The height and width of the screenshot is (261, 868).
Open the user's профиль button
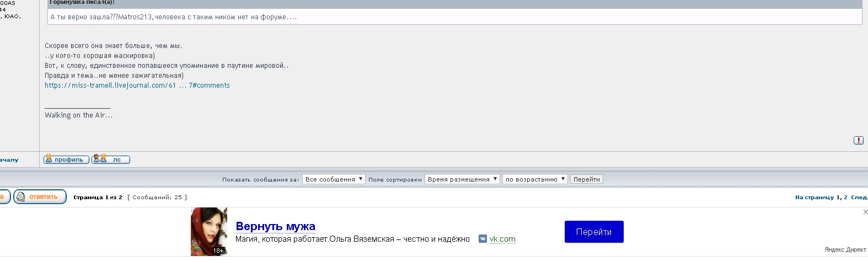pos(66,159)
